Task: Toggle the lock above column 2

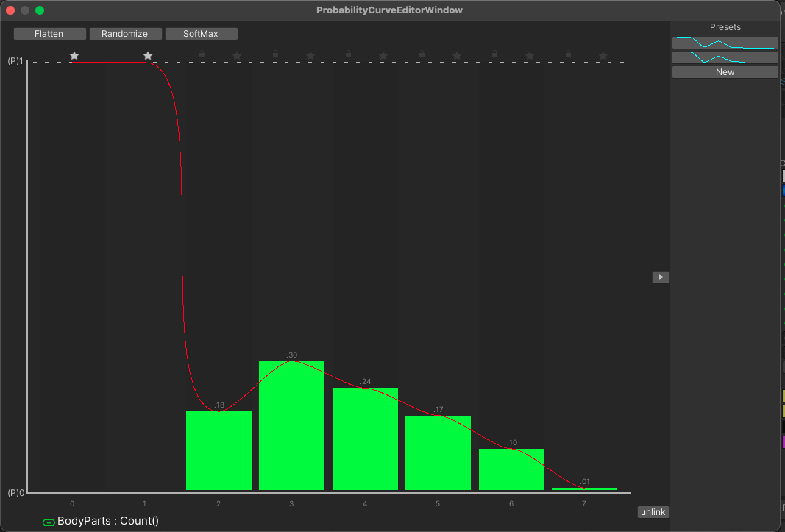Action: 202,53
